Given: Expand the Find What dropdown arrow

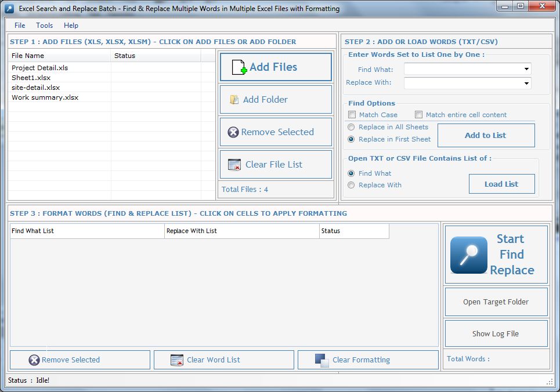Looking at the screenshot, I should click(x=526, y=69).
